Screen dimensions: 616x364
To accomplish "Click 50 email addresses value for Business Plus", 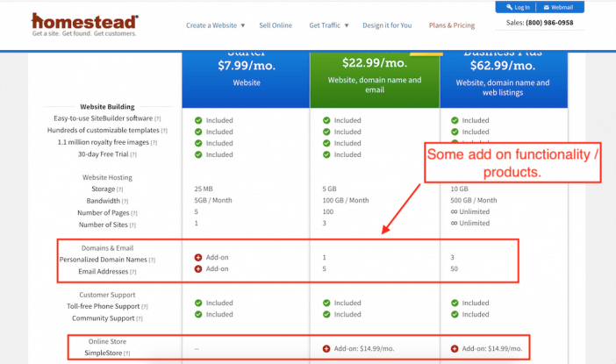I will (455, 269).
